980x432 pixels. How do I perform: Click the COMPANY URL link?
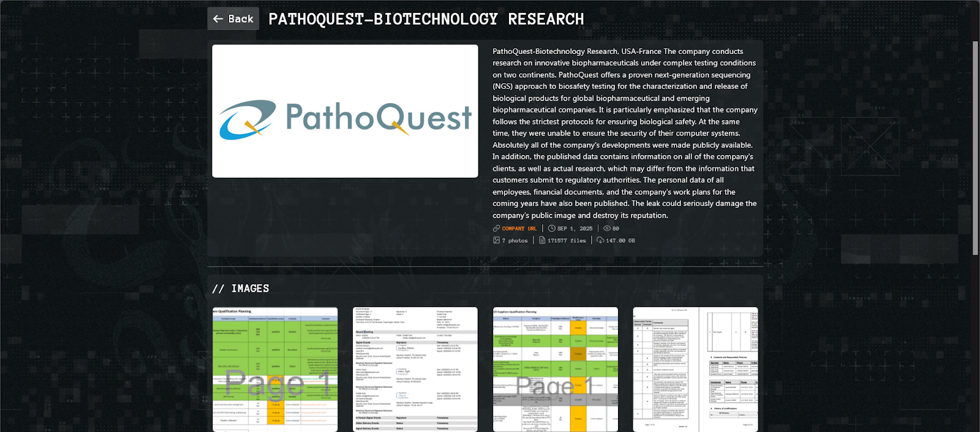519,229
